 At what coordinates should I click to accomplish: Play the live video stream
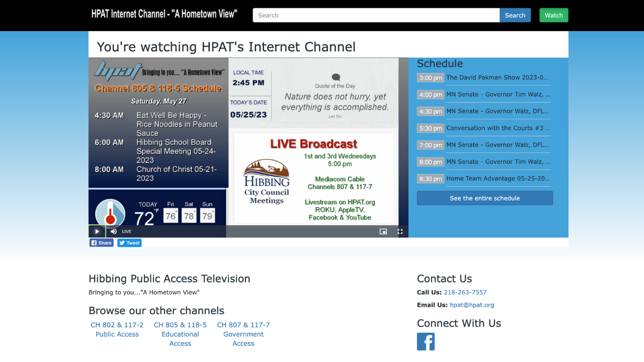pyautogui.click(x=97, y=231)
